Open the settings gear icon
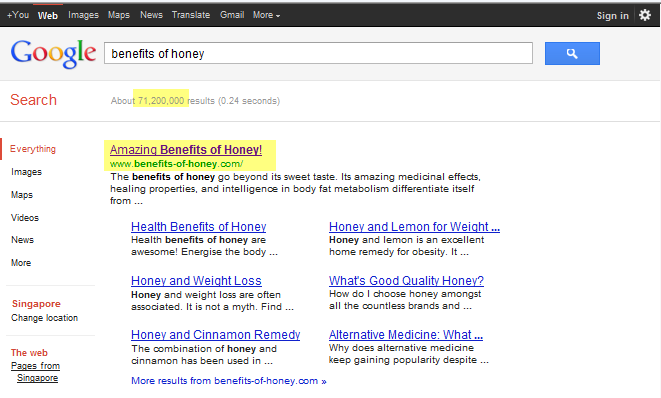 pyautogui.click(x=645, y=15)
